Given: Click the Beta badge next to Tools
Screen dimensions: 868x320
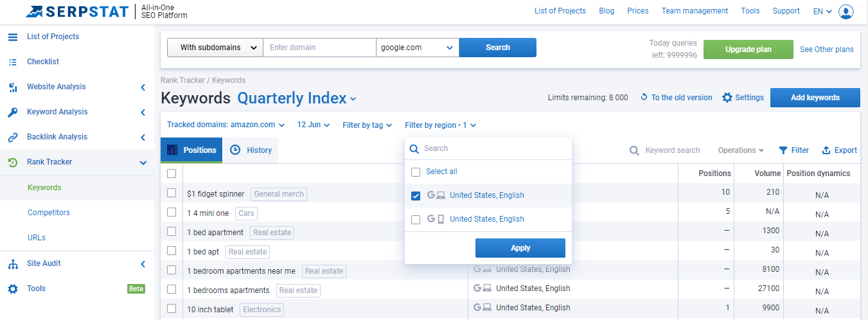Looking at the screenshot, I should pyautogui.click(x=136, y=289).
